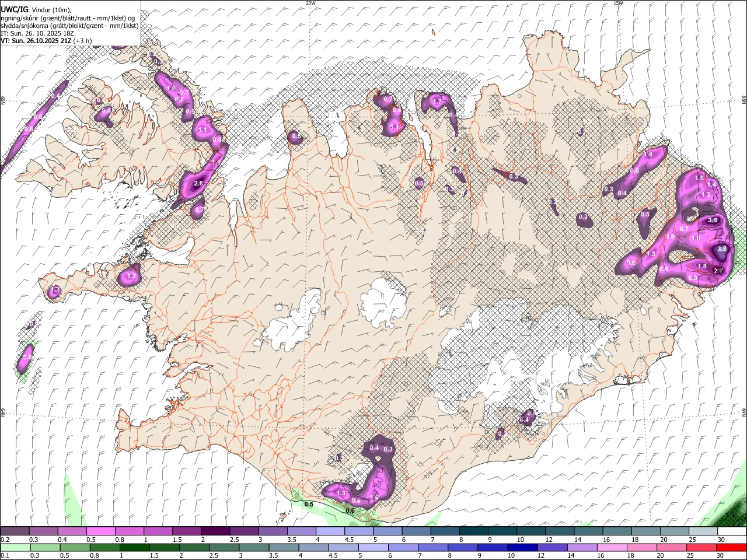Pick the pale lavender 4–4.5 purple-scale swatch
747x560 pixels.
[x=330, y=531]
